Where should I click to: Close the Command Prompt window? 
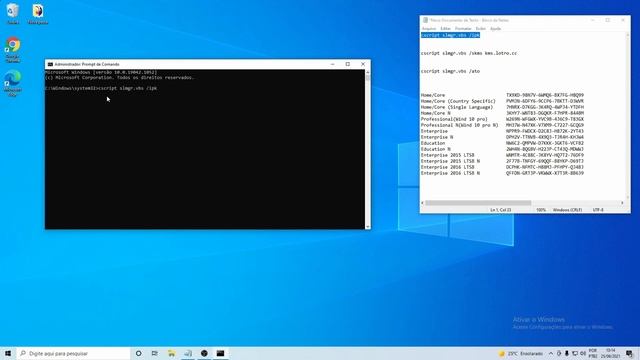(x=363, y=64)
